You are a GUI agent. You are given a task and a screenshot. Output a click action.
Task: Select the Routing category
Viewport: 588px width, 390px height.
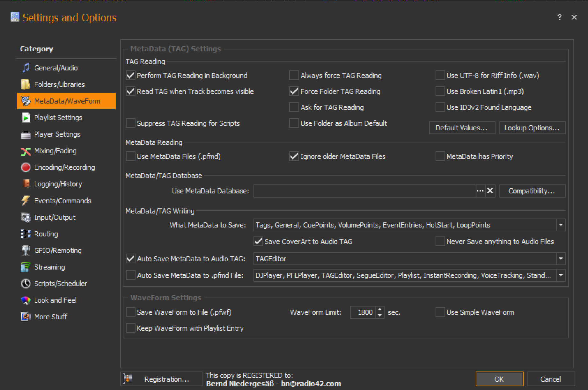(46, 234)
